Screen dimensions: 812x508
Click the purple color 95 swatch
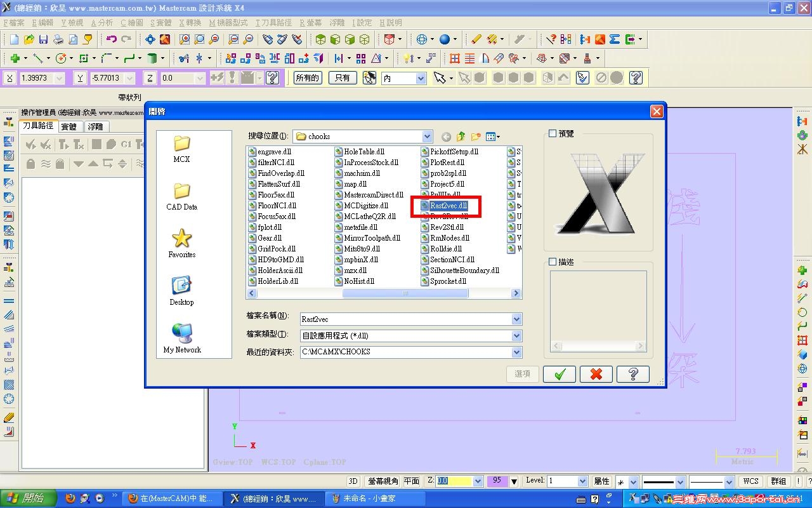pos(497,481)
